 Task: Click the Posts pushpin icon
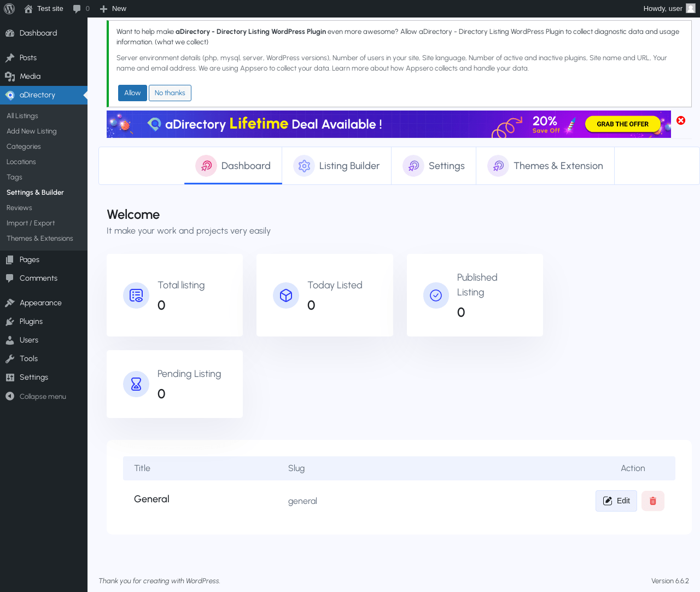click(10, 58)
